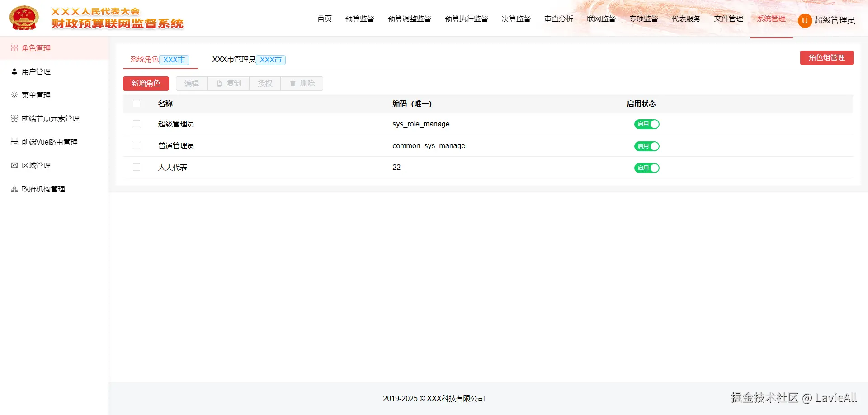Select 角色管理 sidebar entry
Viewport: 868px width, 415px height.
click(36, 48)
